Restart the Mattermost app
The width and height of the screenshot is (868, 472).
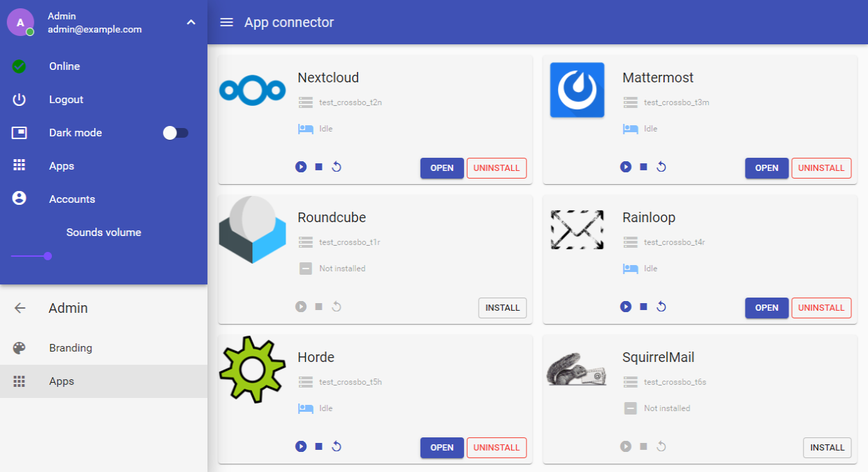click(661, 167)
